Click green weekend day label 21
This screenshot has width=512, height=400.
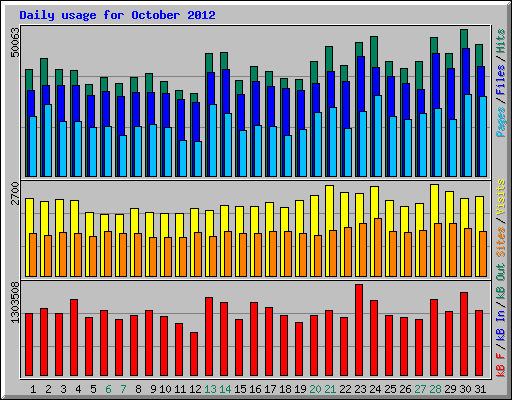click(x=330, y=389)
